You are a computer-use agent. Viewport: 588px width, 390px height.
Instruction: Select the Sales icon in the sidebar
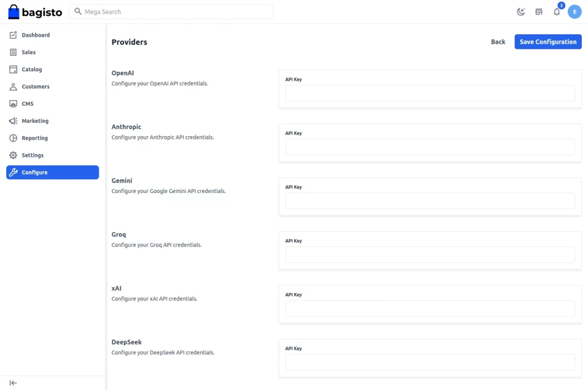point(13,52)
